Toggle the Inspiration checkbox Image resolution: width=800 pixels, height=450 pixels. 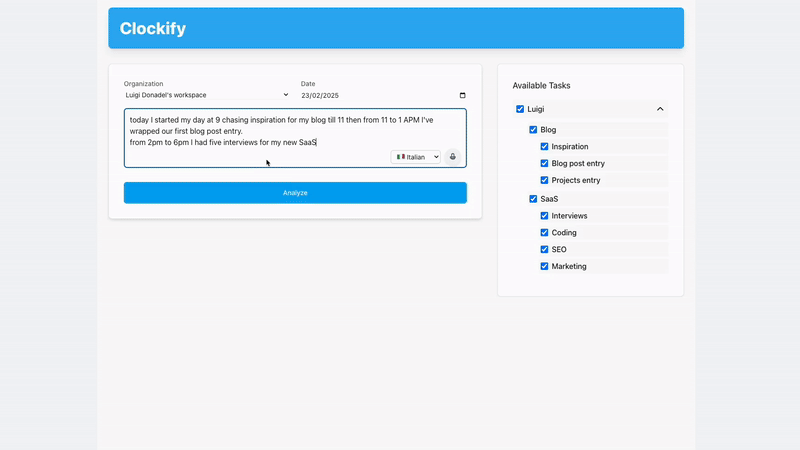pyautogui.click(x=544, y=146)
